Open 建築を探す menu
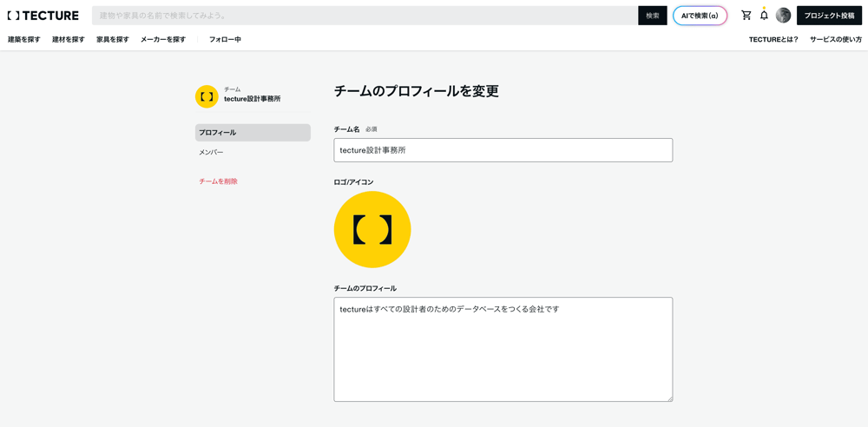This screenshot has width=868, height=427. (24, 39)
